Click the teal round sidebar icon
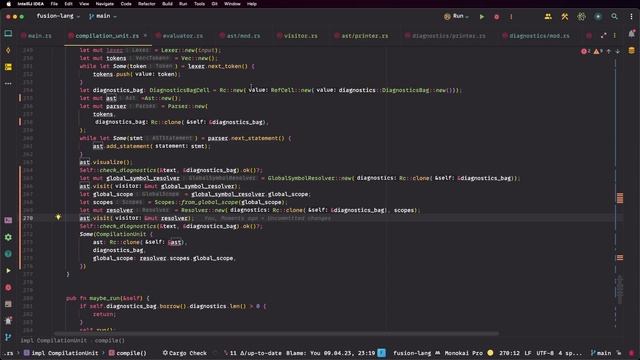The width and height of the screenshot is (640, 360). click(x=8, y=254)
